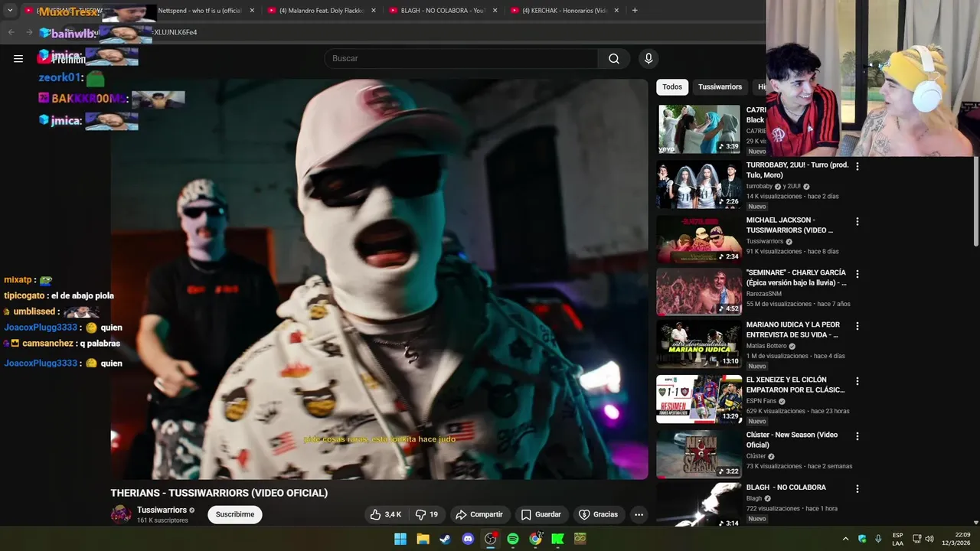Open the Compartir share dialog
980x551 pixels.
[479, 514]
